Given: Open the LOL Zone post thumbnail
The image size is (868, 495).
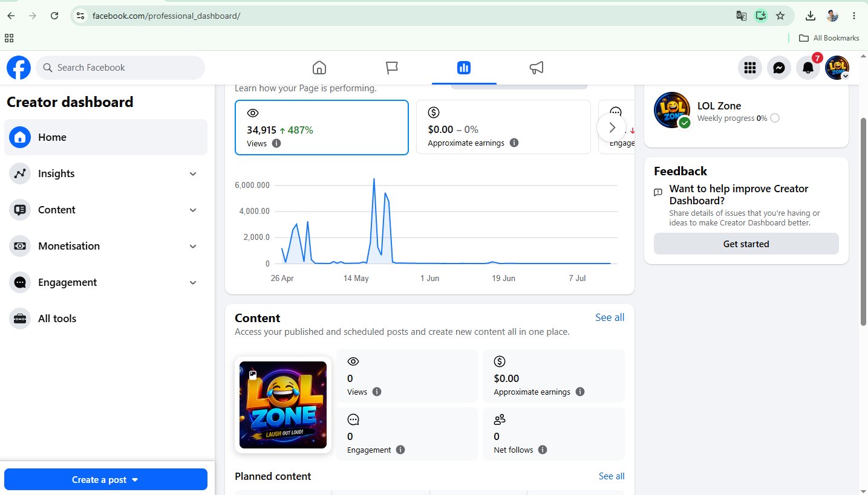Looking at the screenshot, I should tap(283, 405).
